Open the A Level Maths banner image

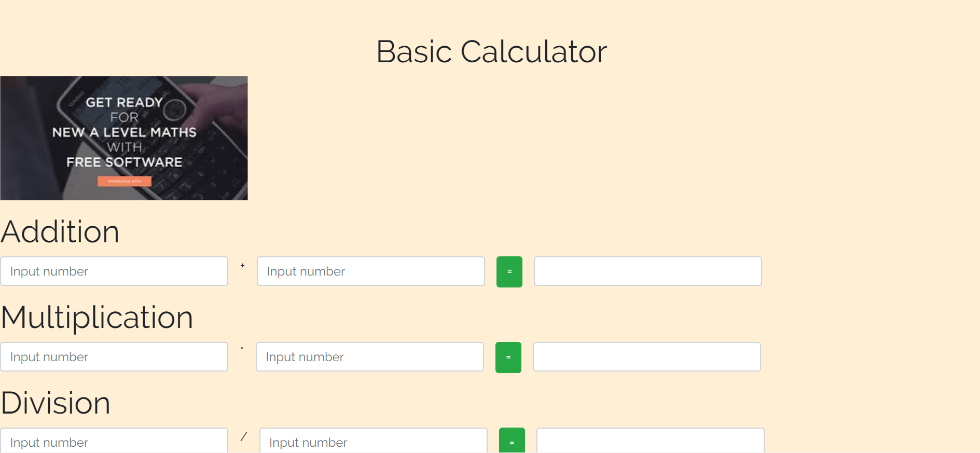pos(124,138)
